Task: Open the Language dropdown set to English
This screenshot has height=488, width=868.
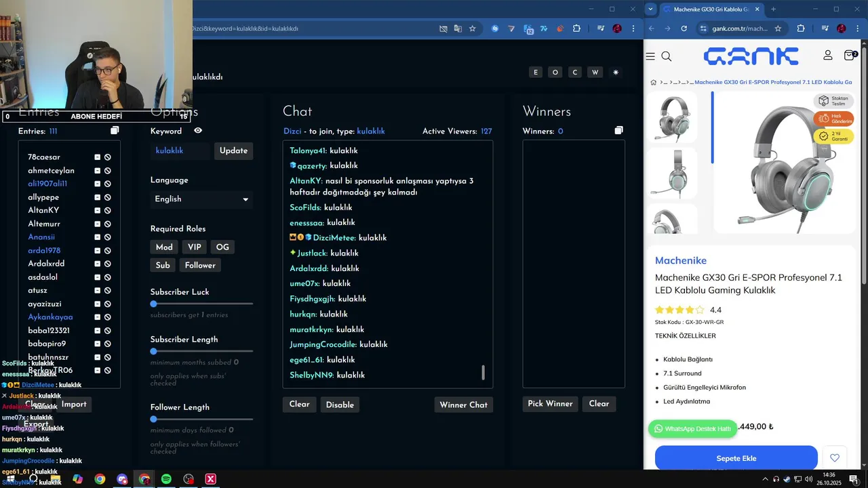Action: [x=201, y=199]
